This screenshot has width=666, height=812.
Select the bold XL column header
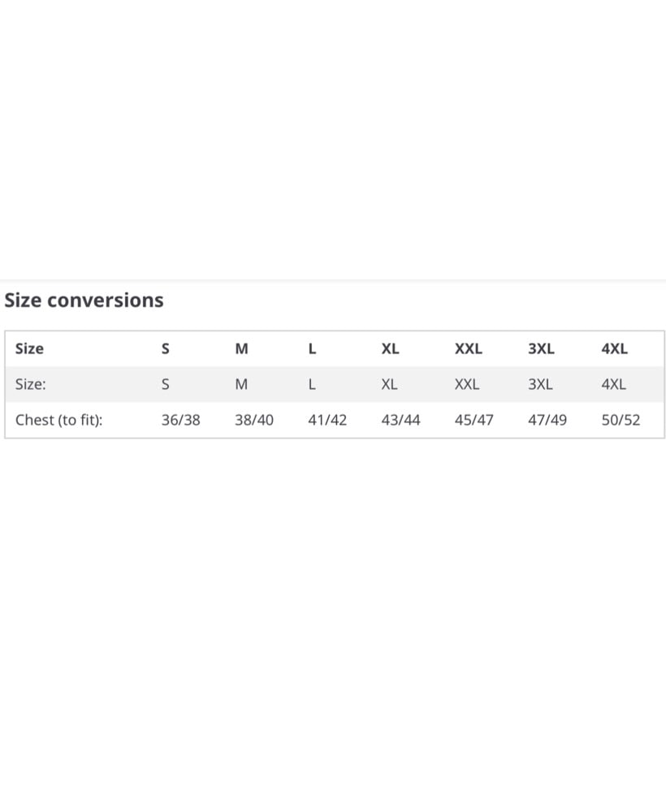[x=390, y=348]
